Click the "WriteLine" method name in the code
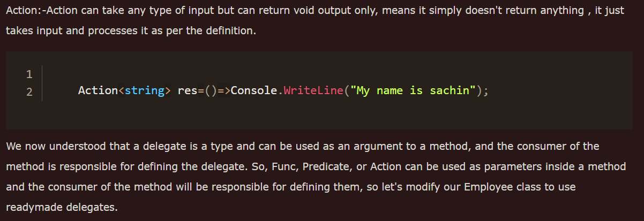 pyautogui.click(x=313, y=90)
